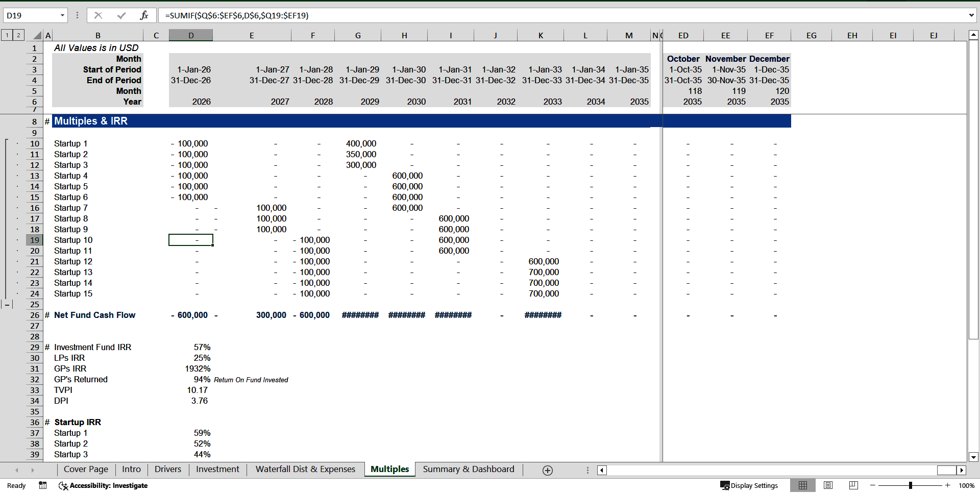Open Insert Function dialog (fx icon)
980x493 pixels.
coord(144,15)
